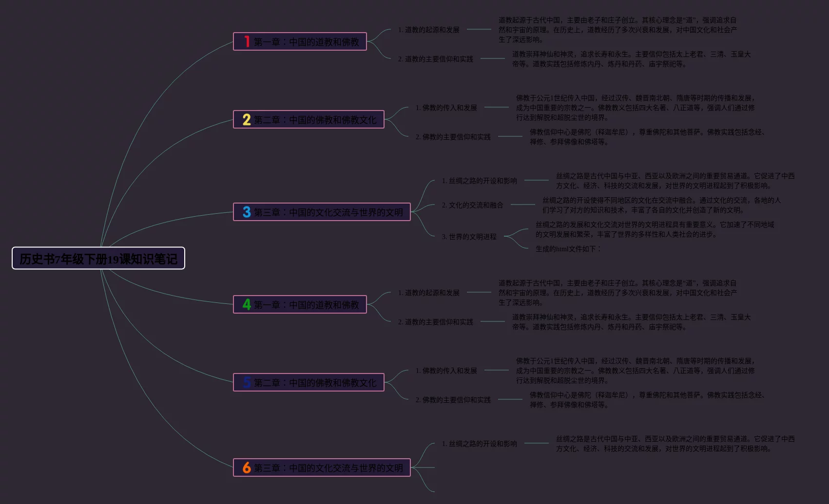Screen dimensions: 829x504
Task: Click the dark blue number 5 marker icon
Action: point(247,382)
